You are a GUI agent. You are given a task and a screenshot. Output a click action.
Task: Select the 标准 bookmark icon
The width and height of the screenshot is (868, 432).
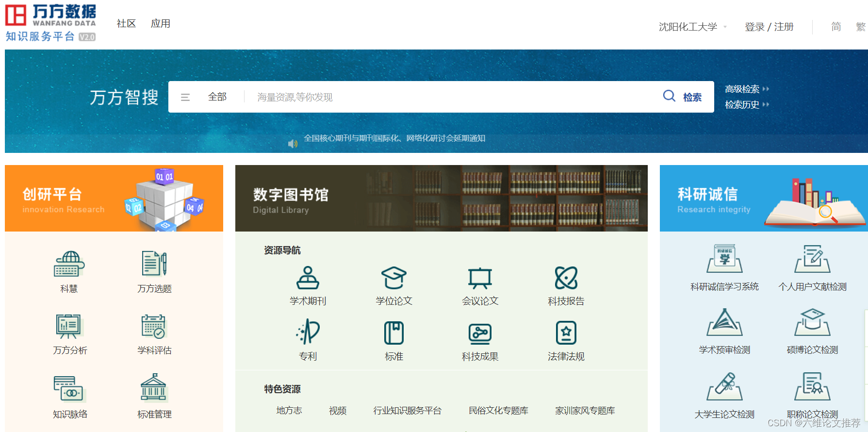click(393, 333)
